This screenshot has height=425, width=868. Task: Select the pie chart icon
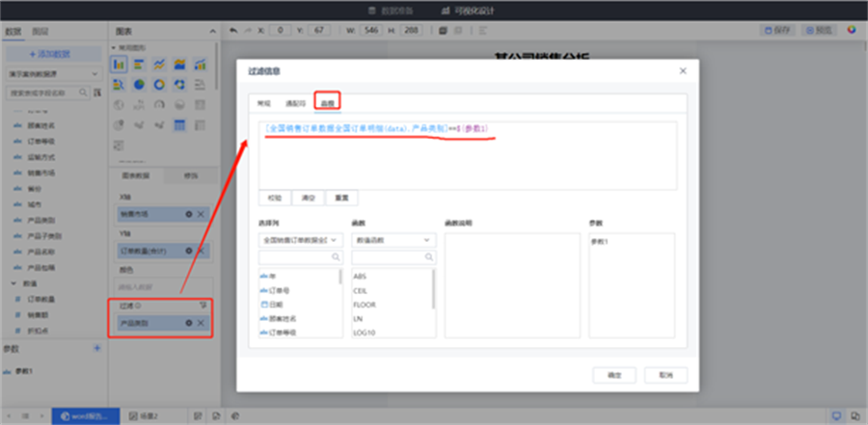(x=139, y=84)
